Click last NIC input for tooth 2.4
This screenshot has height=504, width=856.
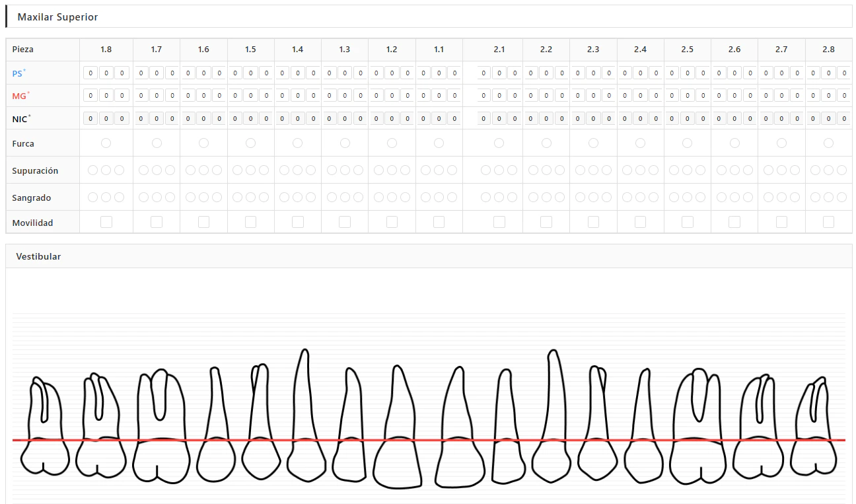[x=656, y=119]
